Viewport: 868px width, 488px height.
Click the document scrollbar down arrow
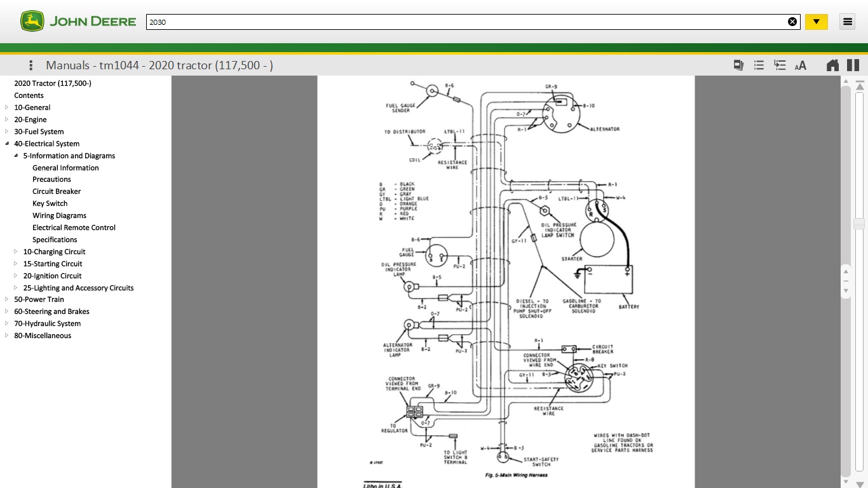(846, 482)
